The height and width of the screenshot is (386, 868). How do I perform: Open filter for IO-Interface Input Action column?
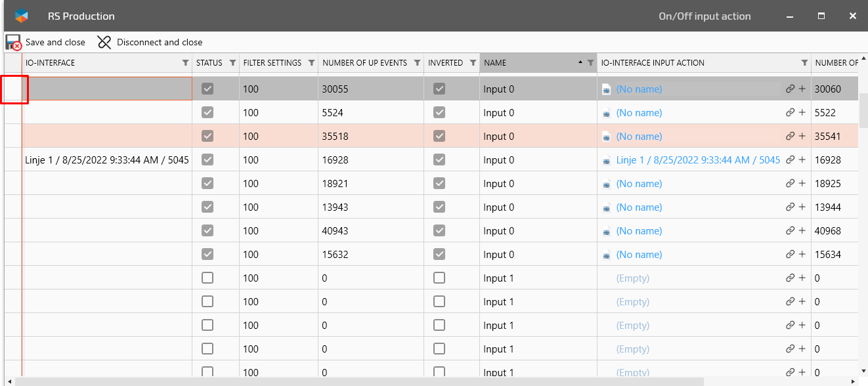coord(804,63)
